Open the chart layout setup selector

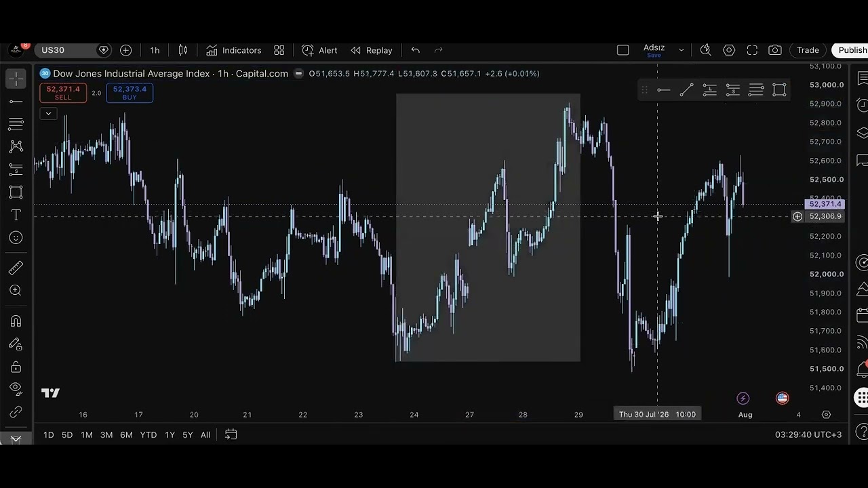pos(623,50)
